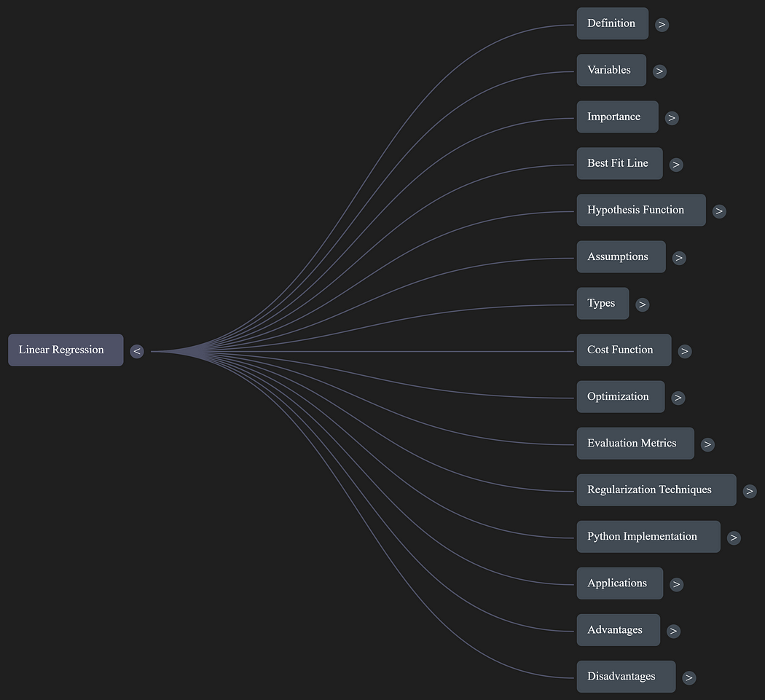
Task: Select the Linear Regression node
Action: click(x=66, y=350)
